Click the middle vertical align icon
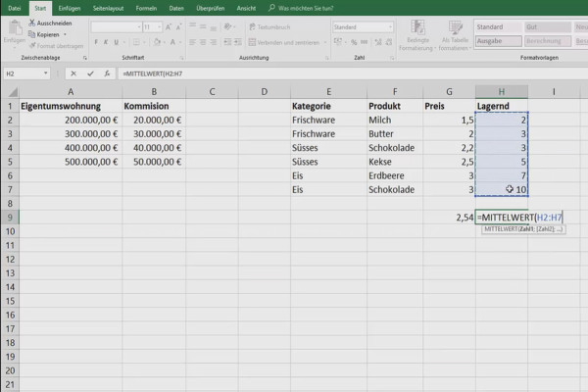Image resolution: width=588 pixels, height=392 pixels. 203,26
